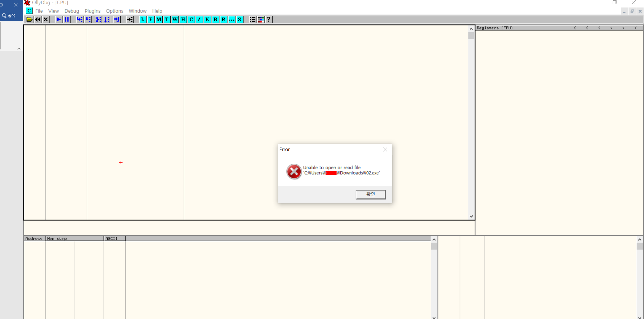Show Run trace with dots icon
This screenshot has height=319, width=644.
coord(231,20)
